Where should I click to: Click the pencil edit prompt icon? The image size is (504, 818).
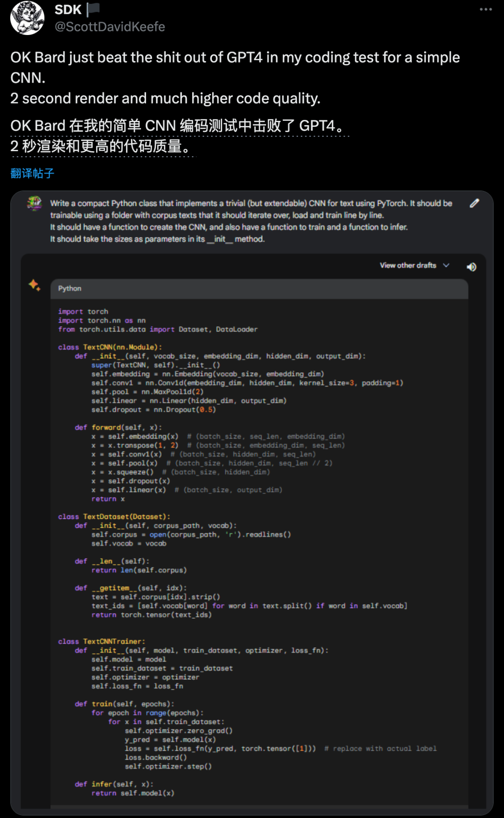(474, 203)
